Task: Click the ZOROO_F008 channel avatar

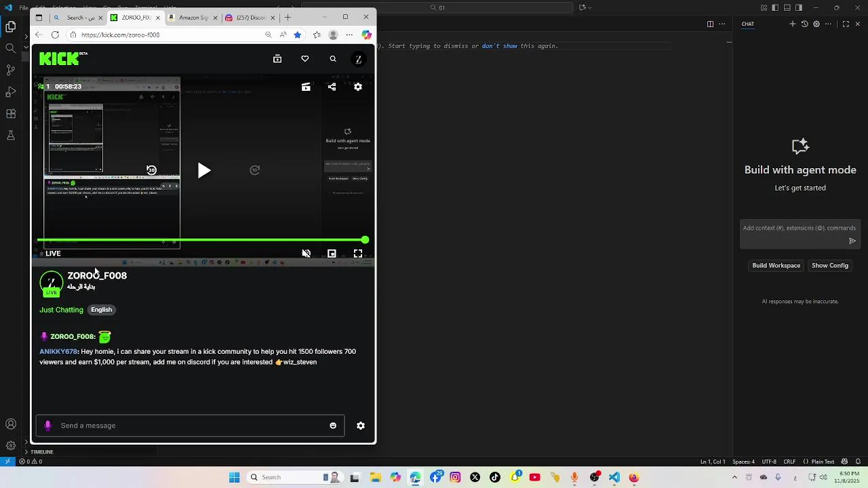Action: coord(51,283)
